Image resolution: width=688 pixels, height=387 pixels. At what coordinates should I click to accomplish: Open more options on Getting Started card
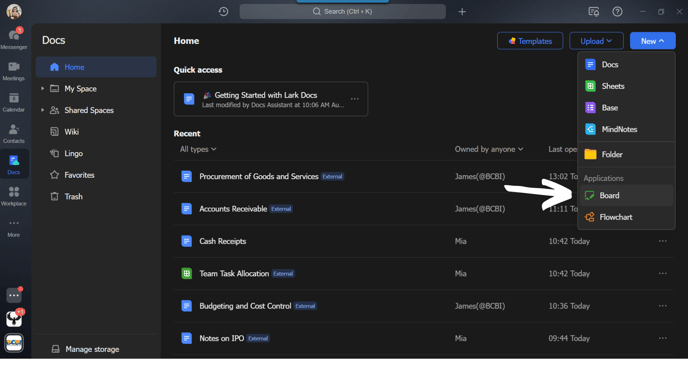click(355, 99)
